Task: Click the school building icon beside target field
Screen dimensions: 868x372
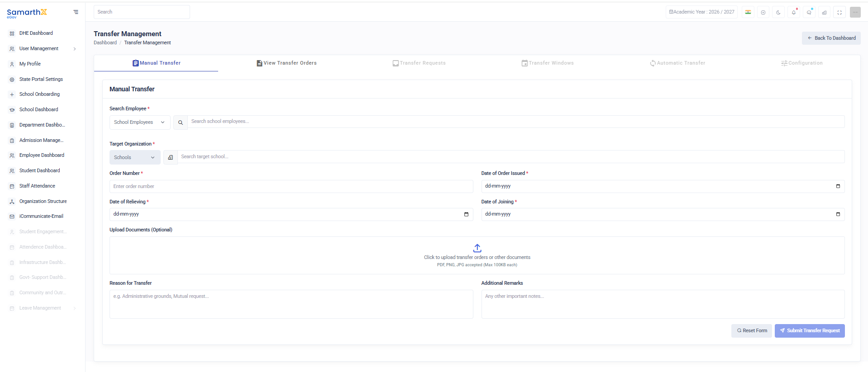Action: [171, 157]
